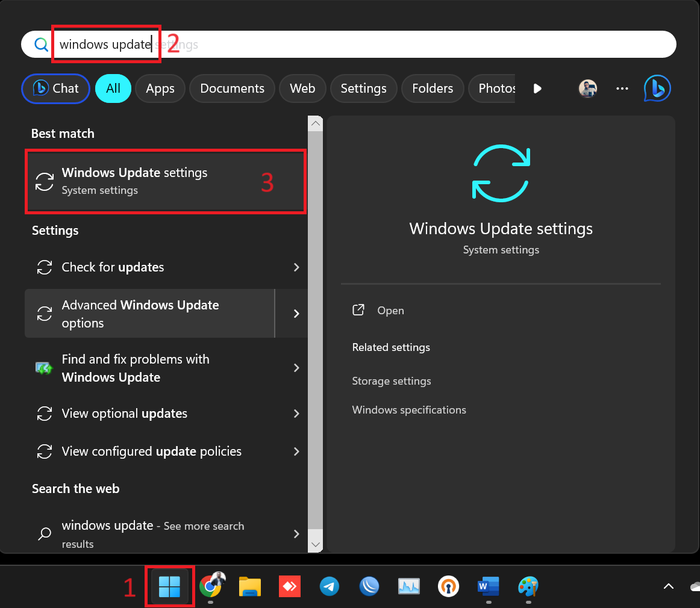
Task: Click magnifier icon beside web search result
Action: tap(45, 533)
